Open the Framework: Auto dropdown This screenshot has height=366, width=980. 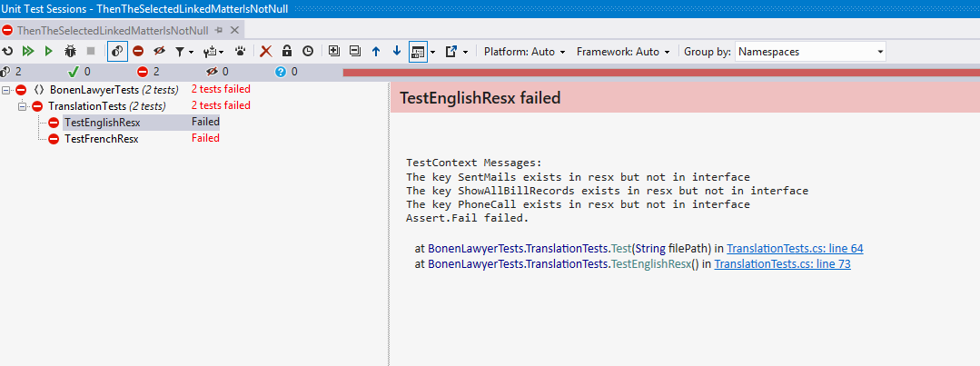coord(623,52)
